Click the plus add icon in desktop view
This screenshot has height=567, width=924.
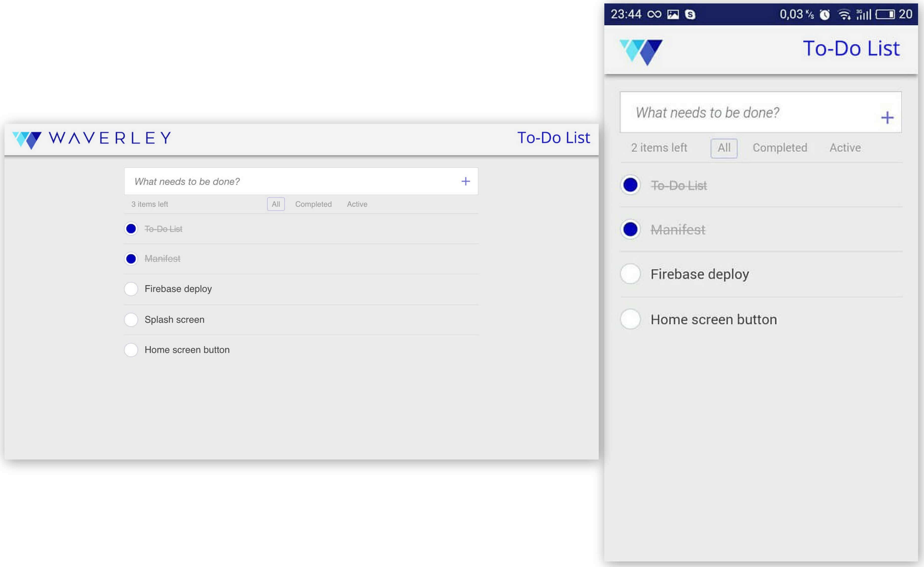tap(465, 182)
